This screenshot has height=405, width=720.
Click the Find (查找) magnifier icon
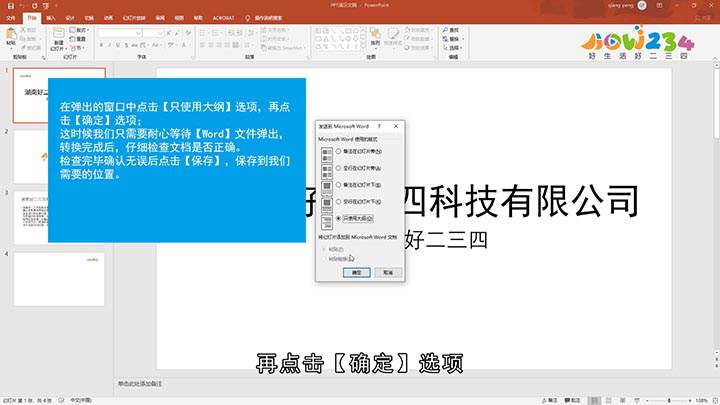click(x=445, y=30)
